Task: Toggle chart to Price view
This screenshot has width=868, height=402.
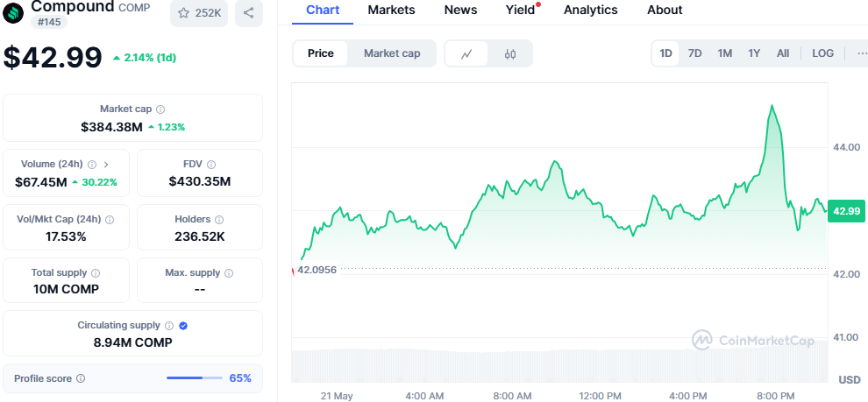Action: coord(321,53)
